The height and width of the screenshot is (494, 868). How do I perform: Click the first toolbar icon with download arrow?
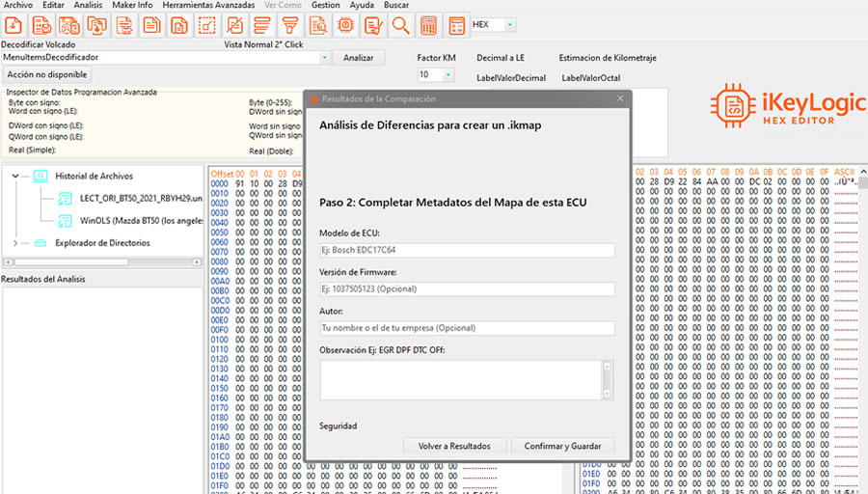pyautogui.click(x=14, y=25)
